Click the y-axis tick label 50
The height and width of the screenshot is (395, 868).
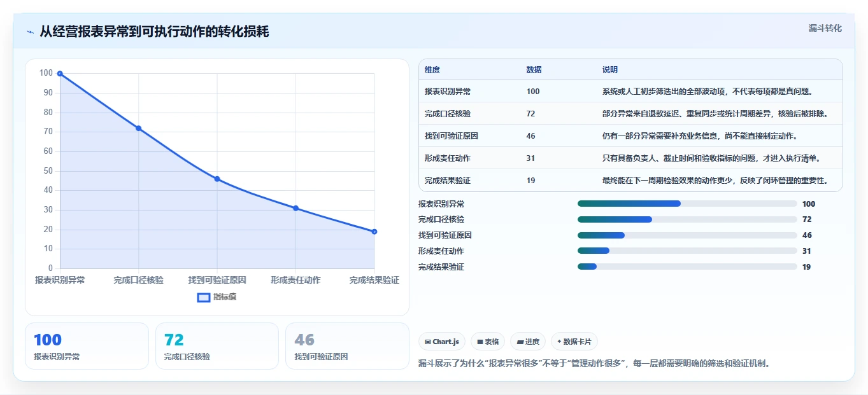click(x=48, y=171)
